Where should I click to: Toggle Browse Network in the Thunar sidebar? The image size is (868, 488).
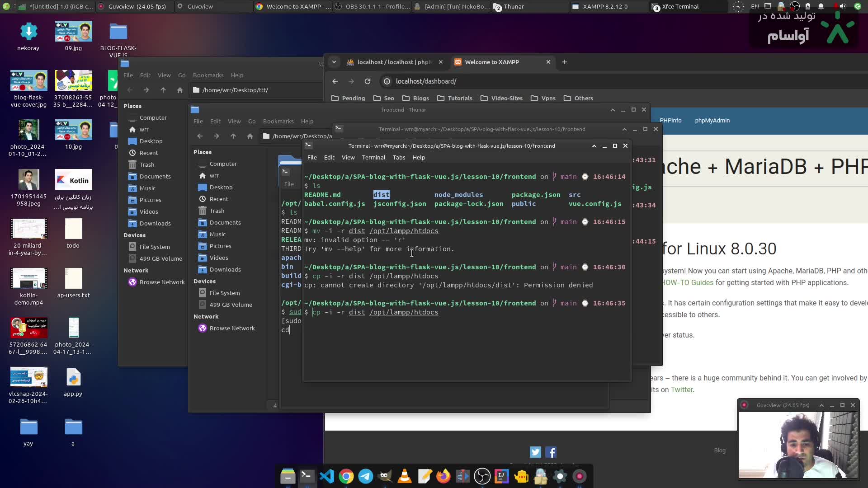232,328
